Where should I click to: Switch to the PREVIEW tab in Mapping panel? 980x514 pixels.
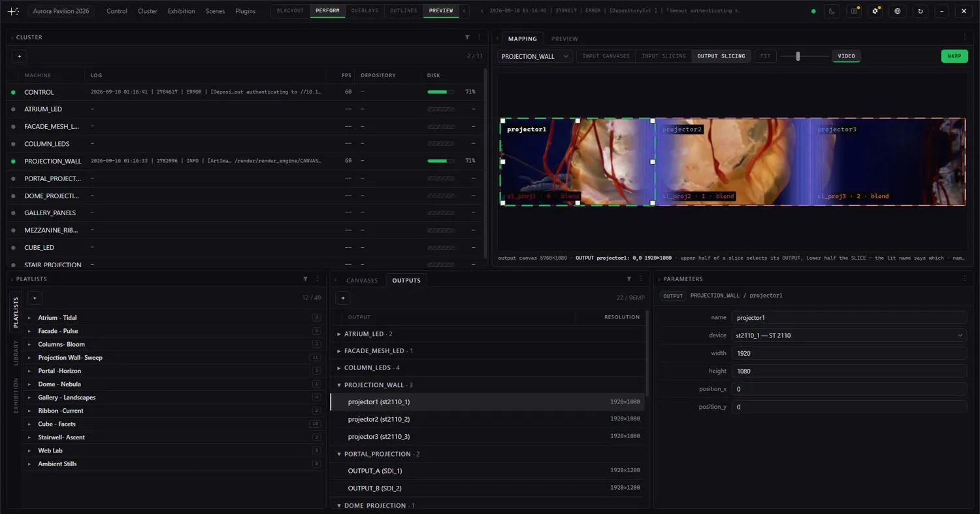tap(564, 39)
